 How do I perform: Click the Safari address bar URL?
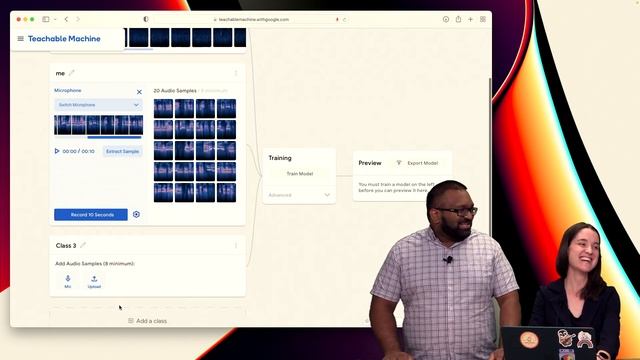click(x=254, y=20)
